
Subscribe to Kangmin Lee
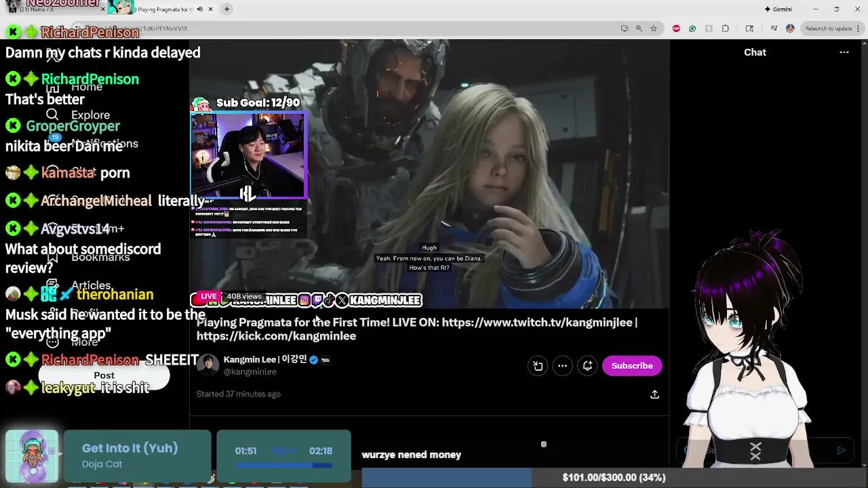[x=632, y=366]
